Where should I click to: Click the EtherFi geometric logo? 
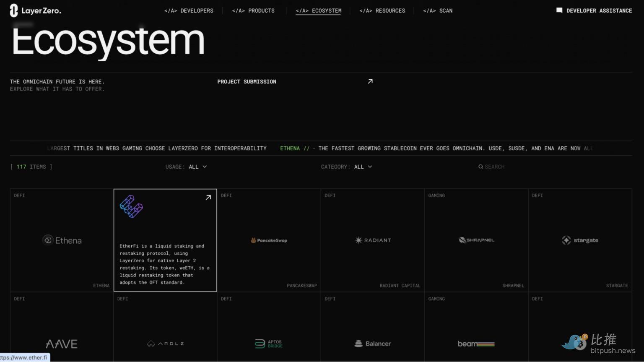pos(131,206)
